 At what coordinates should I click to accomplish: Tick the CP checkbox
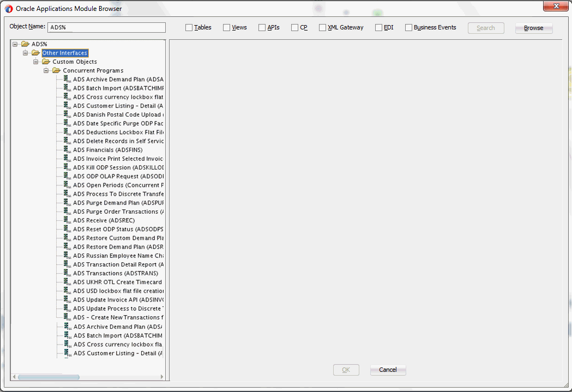[295, 27]
